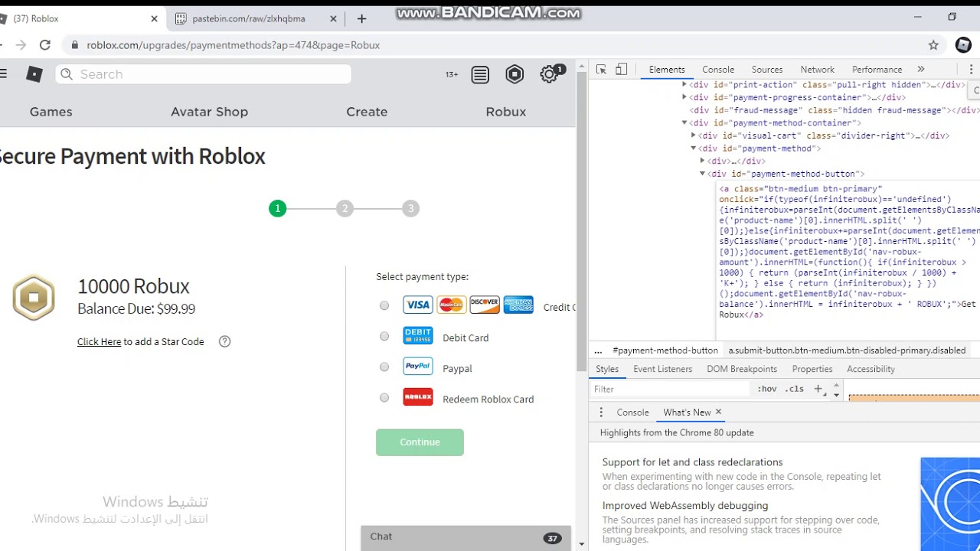Image resolution: width=980 pixels, height=551 pixels.
Task: Open the Roblox hamburger navigation menu
Action: coord(3,73)
